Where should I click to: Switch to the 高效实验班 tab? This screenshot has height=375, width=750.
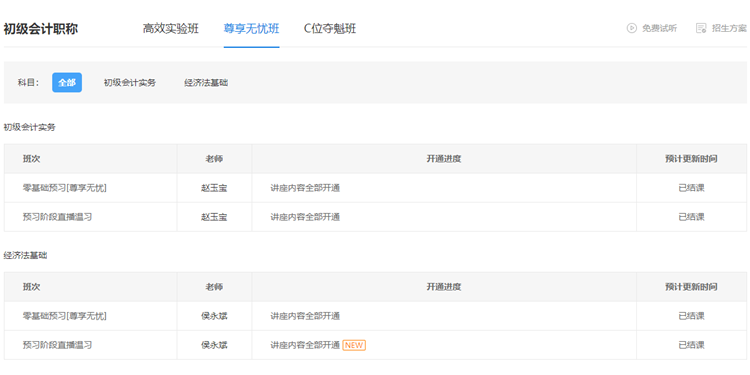pyautogui.click(x=171, y=29)
